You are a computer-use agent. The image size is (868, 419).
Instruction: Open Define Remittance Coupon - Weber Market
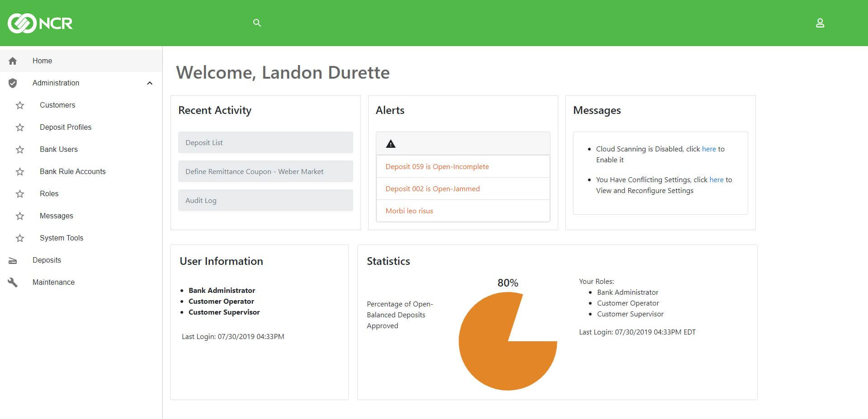pos(266,171)
